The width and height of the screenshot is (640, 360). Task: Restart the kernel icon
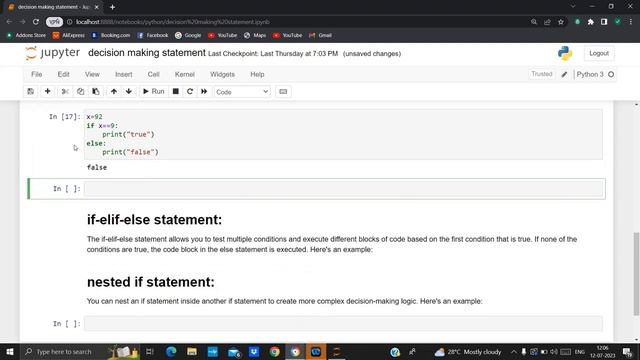pyautogui.click(x=190, y=91)
